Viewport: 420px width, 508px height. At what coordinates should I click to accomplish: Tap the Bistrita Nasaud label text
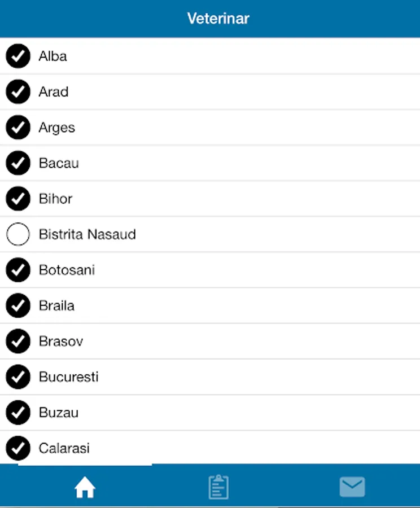coord(87,234)
